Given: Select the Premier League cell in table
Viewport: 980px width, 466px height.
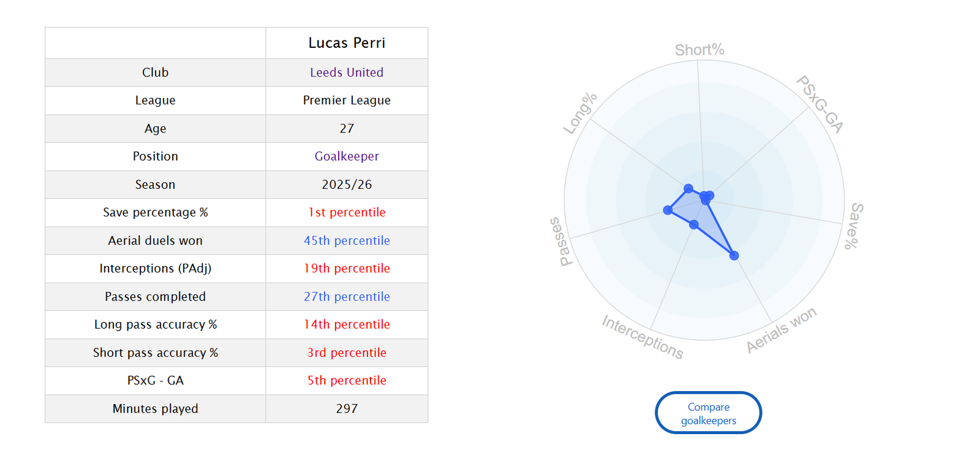Looking at the screenshot, I should click(x=347, y=101).
